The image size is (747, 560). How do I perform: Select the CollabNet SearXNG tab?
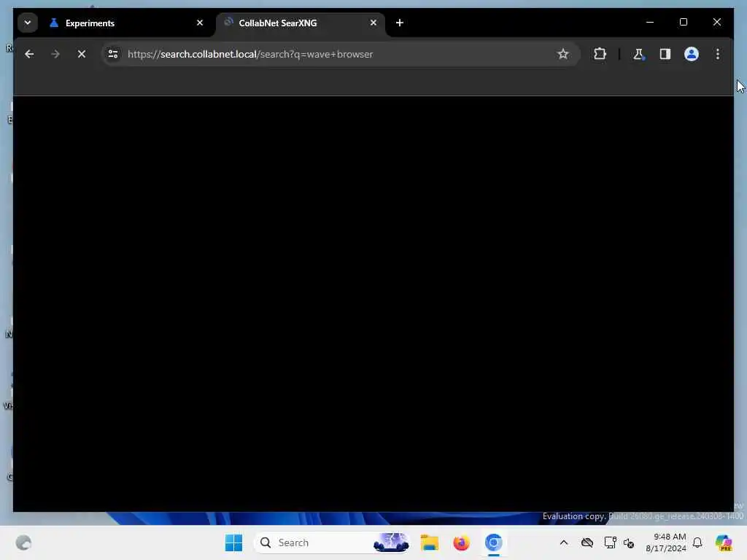coord(300,23)
